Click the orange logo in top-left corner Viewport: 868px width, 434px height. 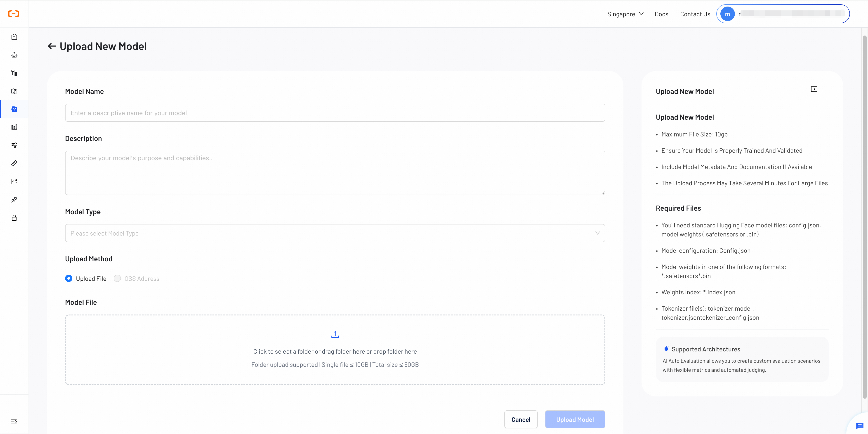(14, 14)
